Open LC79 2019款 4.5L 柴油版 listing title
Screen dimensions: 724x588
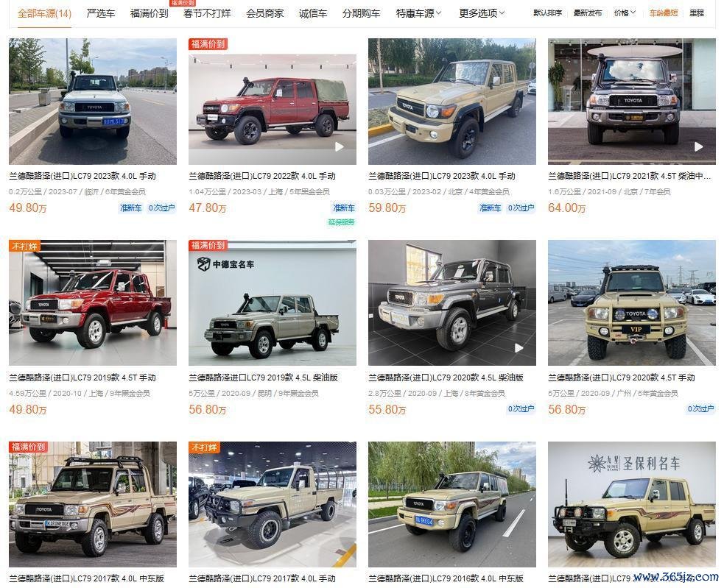tap(263, 378)
